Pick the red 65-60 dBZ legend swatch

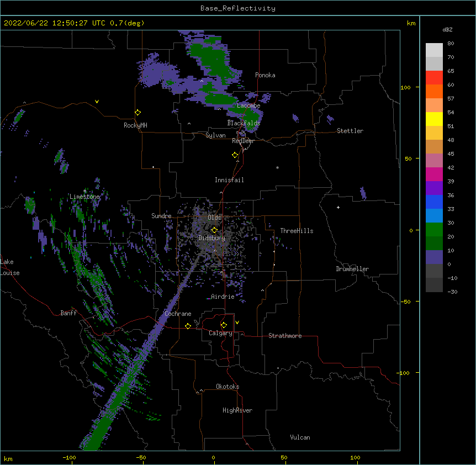tap(434, 78)
